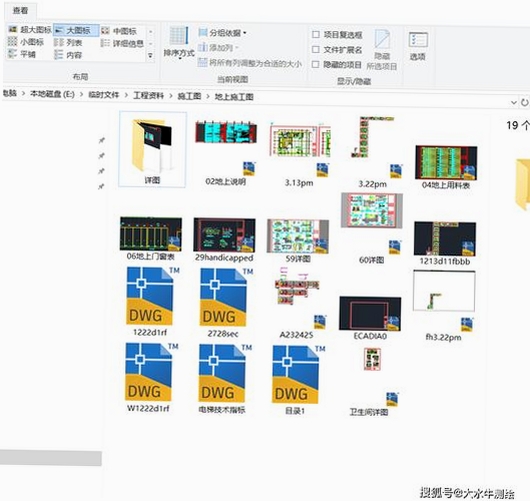Open the 分组依据 dropdown
530x501 pixels.
coord(223,33)
